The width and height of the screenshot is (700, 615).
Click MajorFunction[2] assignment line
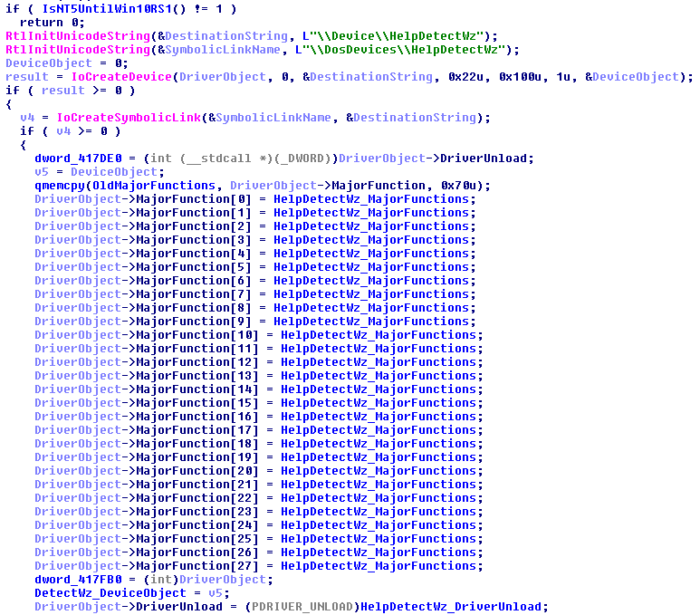click(255, 226)
